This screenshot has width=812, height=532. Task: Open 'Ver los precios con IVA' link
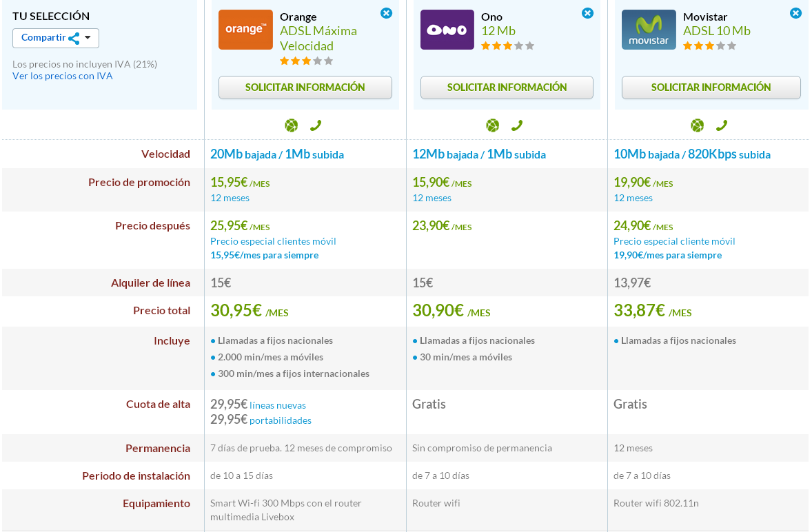coord(62,76)
